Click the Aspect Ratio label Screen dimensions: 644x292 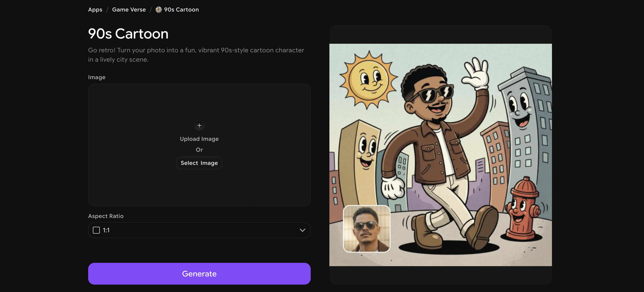click(x=105, y=216)
